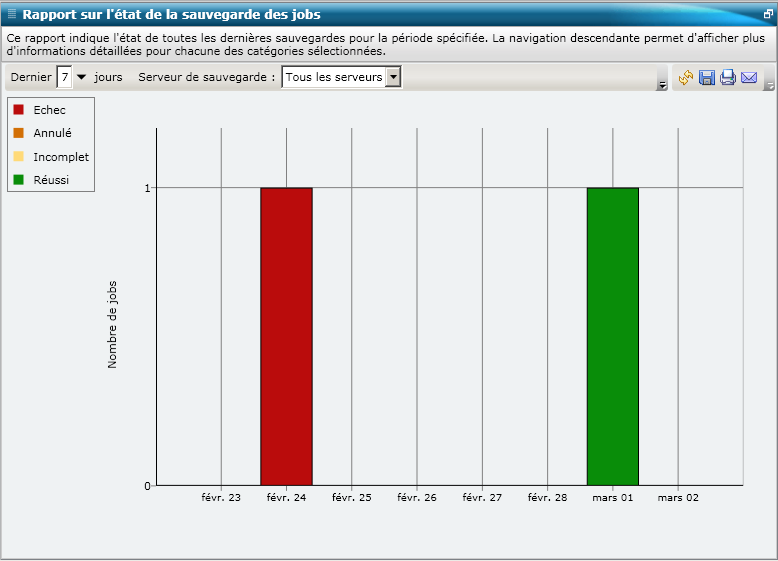Click the 'Dernier' label
The image size is (778, 561).
coord(31,77)
